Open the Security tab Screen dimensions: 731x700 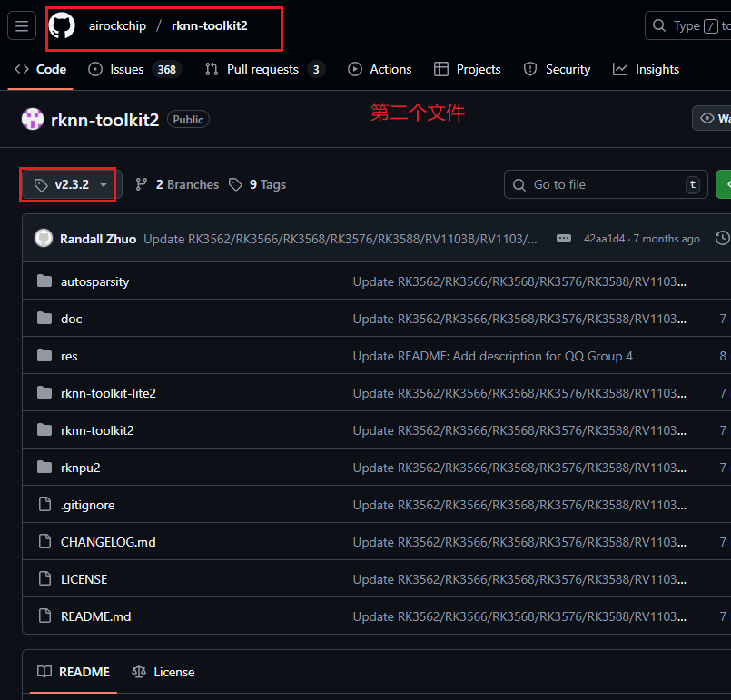pyautogui.click(x=558, y=69)
